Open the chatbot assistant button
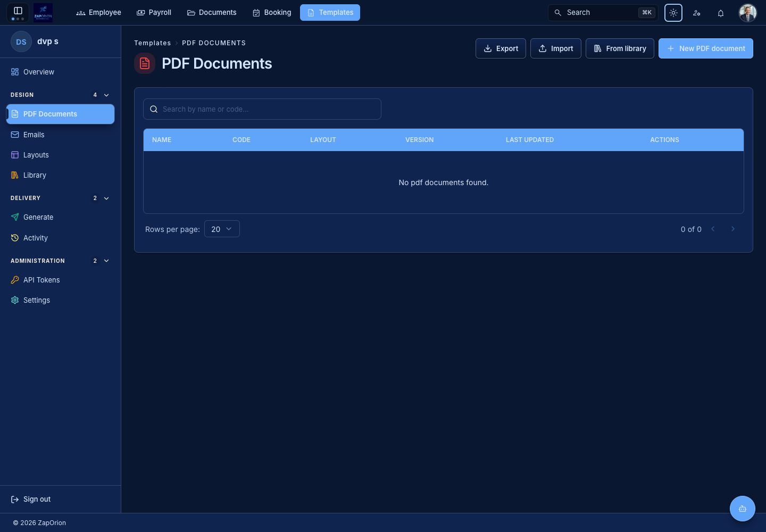Viewport: 766px width, 532px height. coord(743,509)
